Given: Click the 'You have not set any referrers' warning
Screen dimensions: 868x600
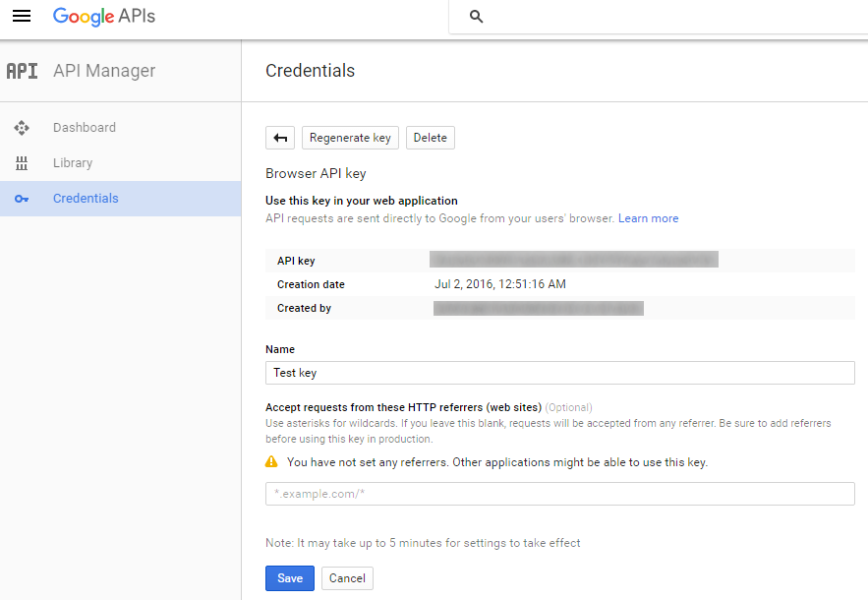Looking at the screenshot, I should pos(497,462).
